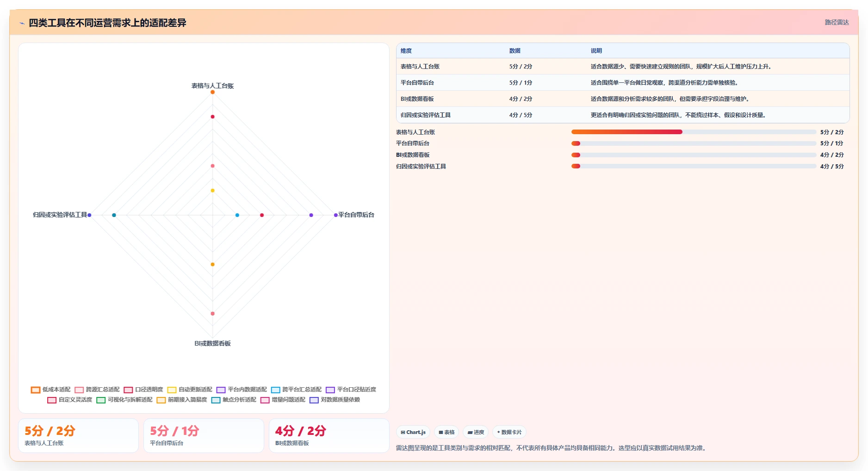Open the 5分 / 2分 表格与人工台账 data card

78,436
